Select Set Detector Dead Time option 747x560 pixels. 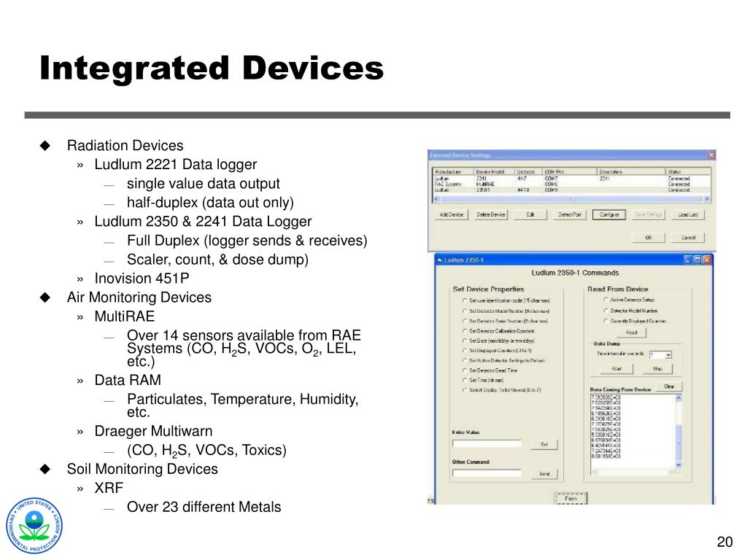[489, 370]
